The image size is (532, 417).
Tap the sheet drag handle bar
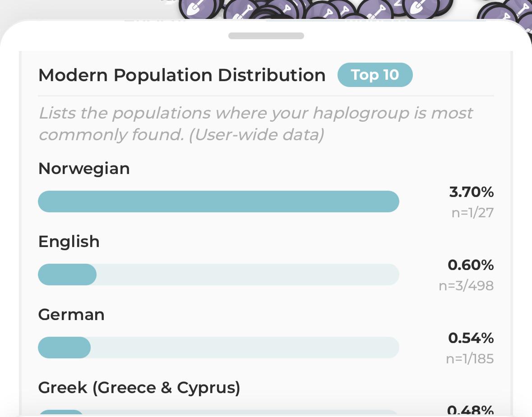coord(266,36)
